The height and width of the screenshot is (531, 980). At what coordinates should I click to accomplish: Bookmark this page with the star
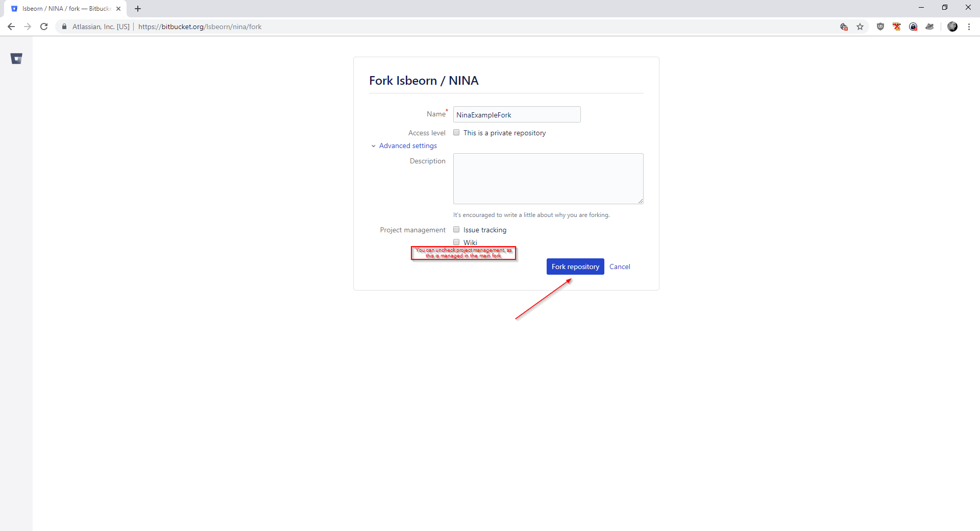pyautogui.click(x=860, y=27)
